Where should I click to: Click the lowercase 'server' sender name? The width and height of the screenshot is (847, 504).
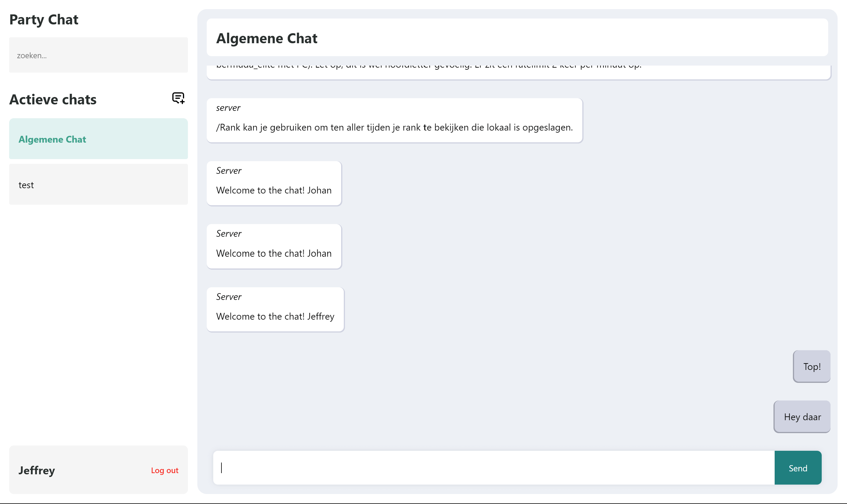[x=228, y=108]
